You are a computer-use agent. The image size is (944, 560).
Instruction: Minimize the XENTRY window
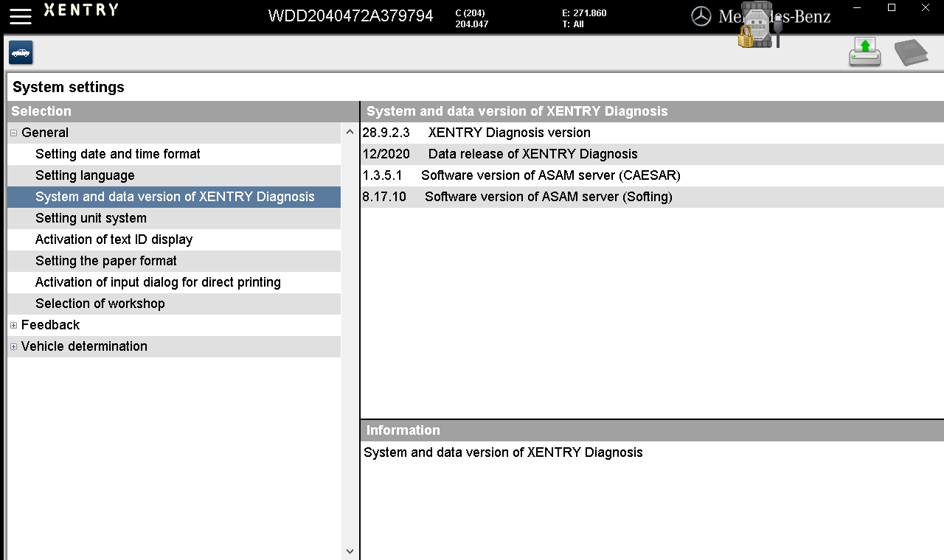coord(857,8)
